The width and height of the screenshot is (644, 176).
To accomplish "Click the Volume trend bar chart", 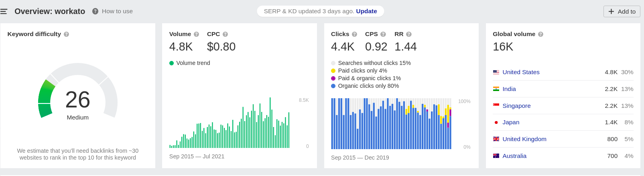I will (x=230, y=123).
